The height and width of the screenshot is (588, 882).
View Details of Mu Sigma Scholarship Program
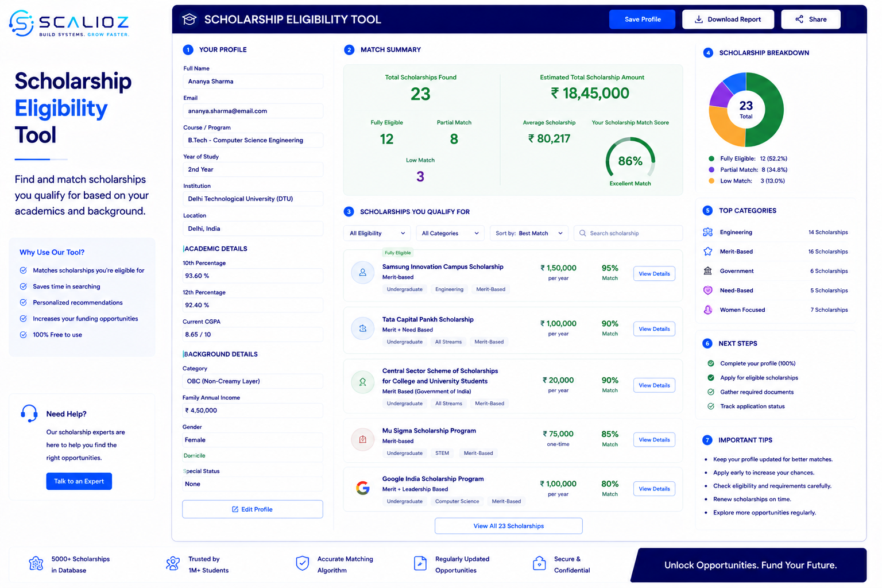coord(654,440)
